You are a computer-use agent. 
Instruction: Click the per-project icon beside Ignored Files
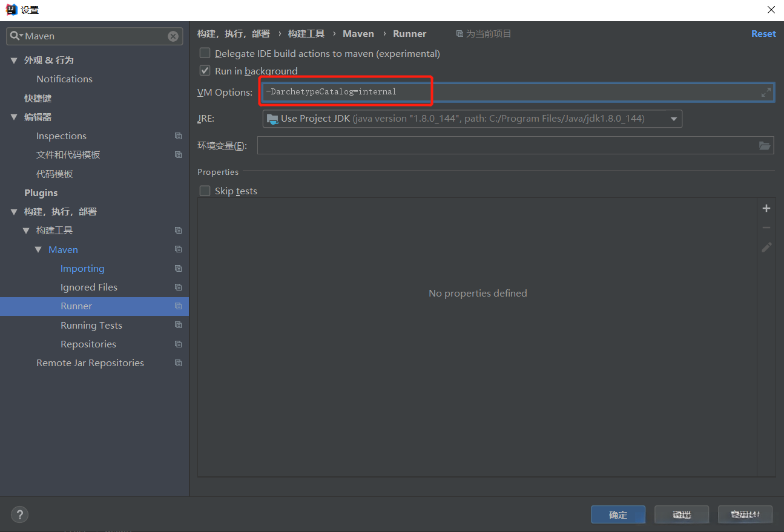click(x=178, y=287)
